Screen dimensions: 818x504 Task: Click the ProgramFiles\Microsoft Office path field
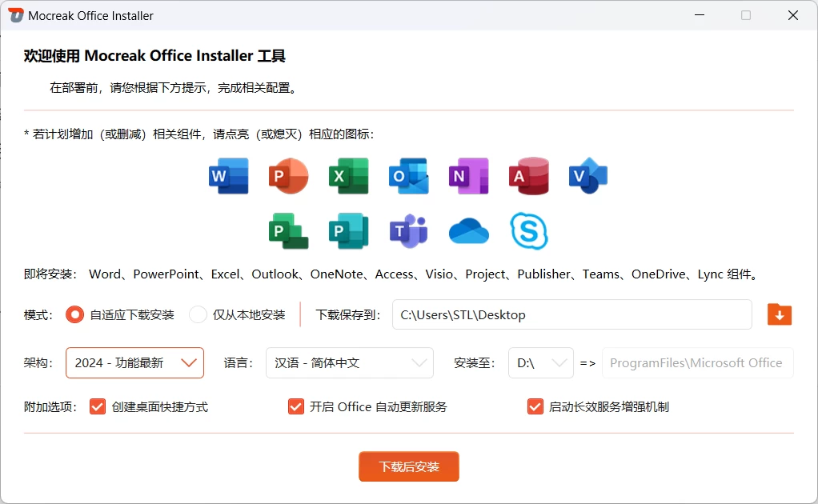click(x=698, y=362)
